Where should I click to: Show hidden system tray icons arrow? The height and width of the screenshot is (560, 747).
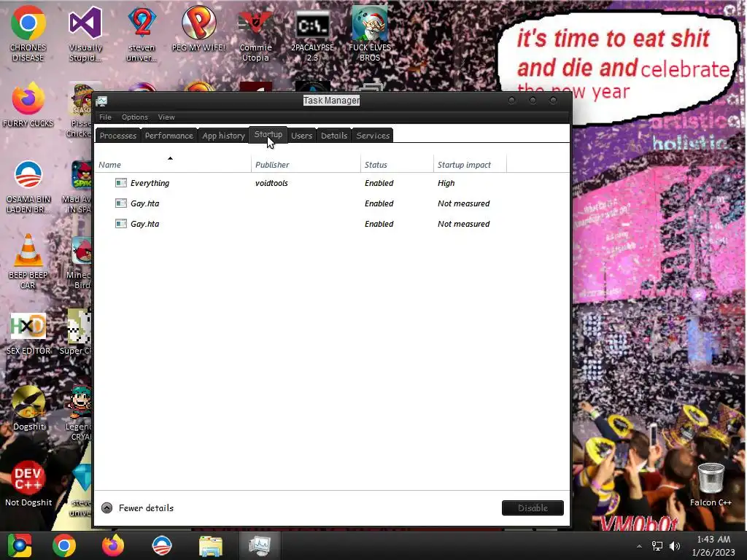639,546
